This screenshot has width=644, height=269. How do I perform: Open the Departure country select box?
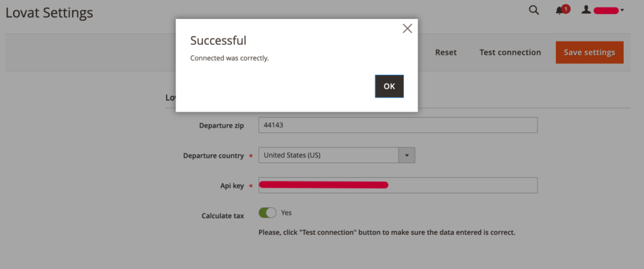tap(336, 156)
